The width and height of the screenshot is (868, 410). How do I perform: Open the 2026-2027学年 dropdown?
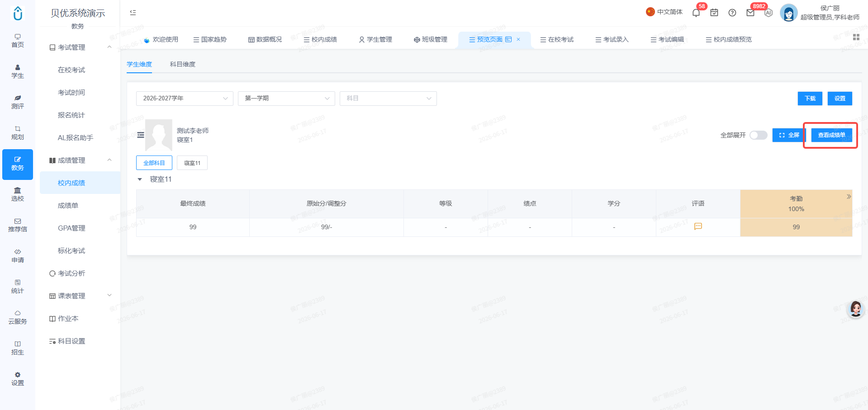click(x=185, y=99)
